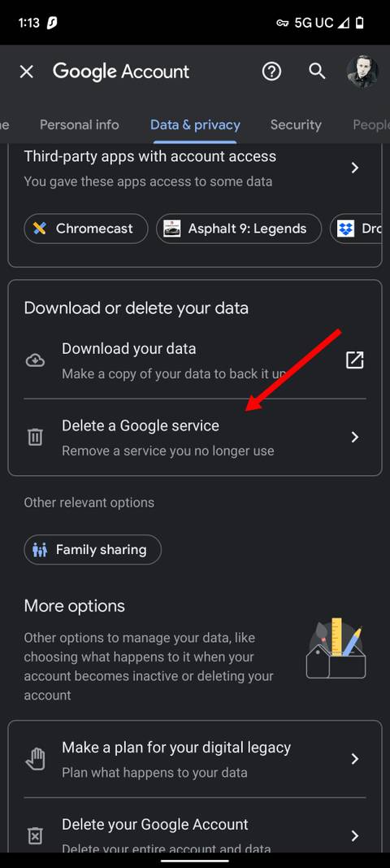Open external link icon for Download your data

pos(354,360)
